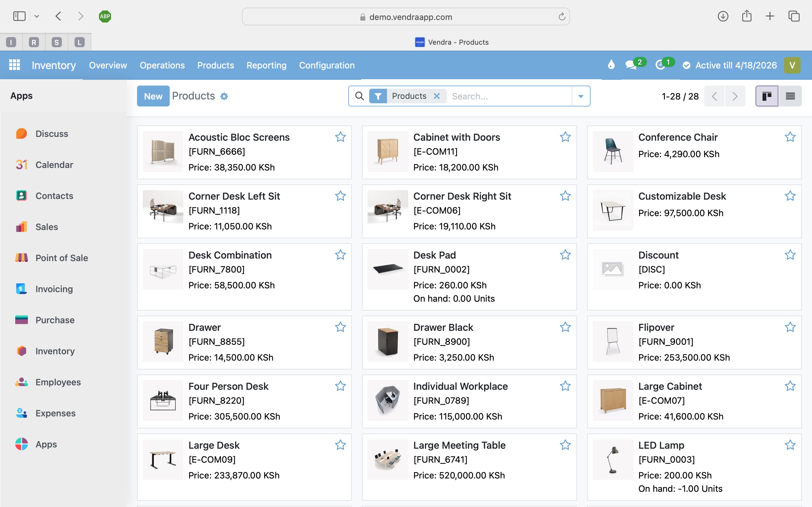Remove the Products filter tag
Image resolution: width=812 pixels, height=507 pixels.
tap(437, 96)
